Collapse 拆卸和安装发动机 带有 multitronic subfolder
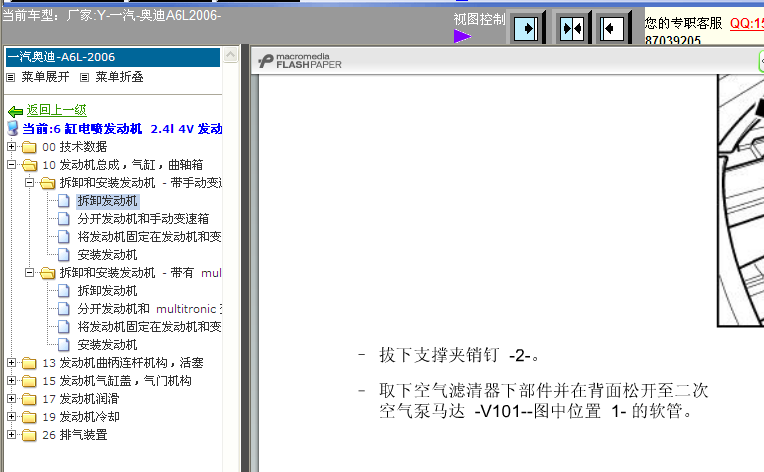The image size is (764, 472). pyautogui.click(x=29, y=273)
